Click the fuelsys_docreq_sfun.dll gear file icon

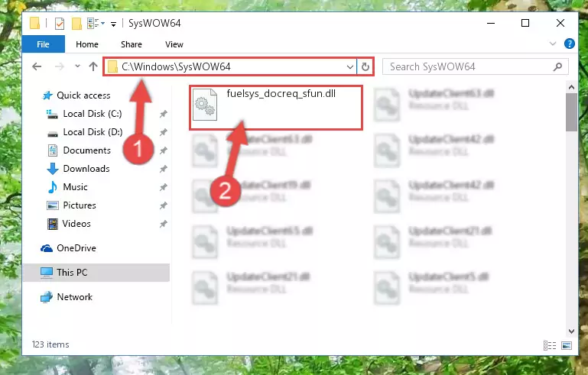click(x=205, y=105)
